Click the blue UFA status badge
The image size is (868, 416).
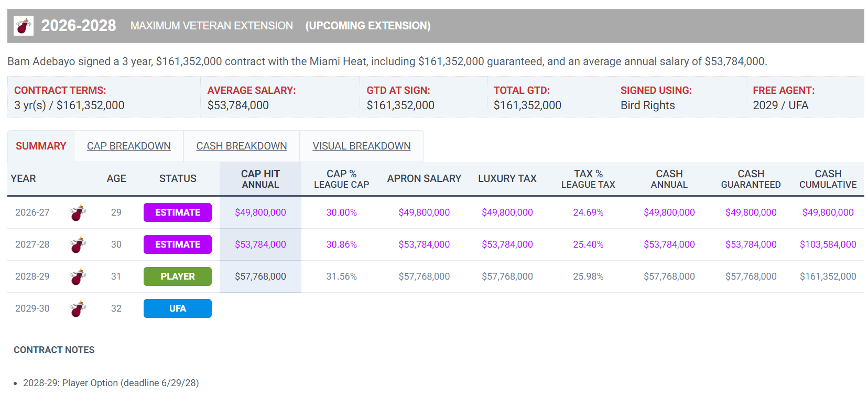pyautogui.click(x=177, y=308)
